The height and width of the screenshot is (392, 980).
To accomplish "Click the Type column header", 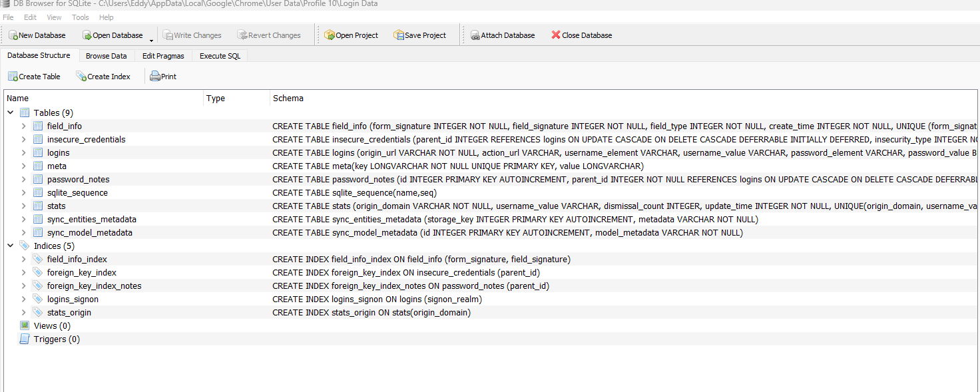I will pos(236,98).
